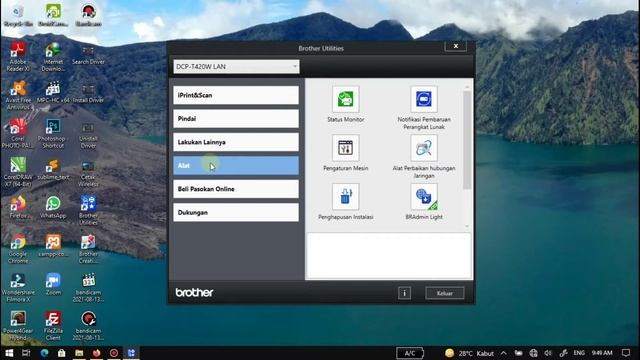640x360 pixels.
Task: Select CorelDRAW X7 desktop icon
Action: tap(18, 171)
